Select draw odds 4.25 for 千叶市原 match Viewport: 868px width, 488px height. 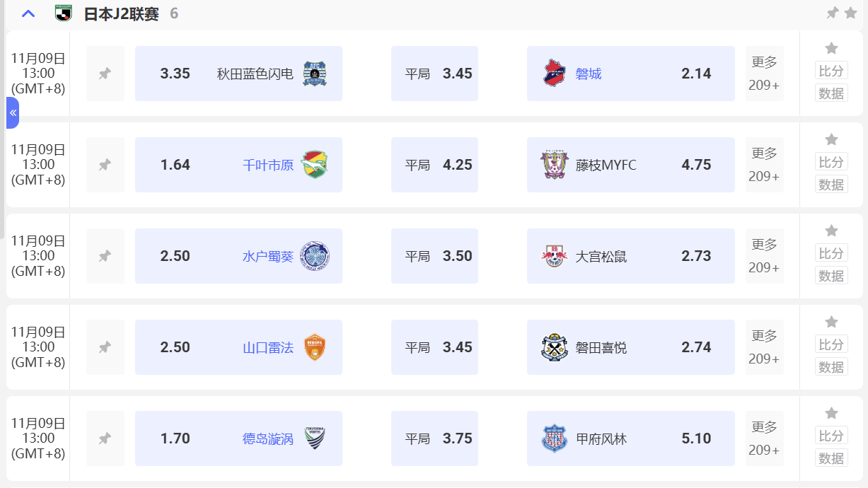pos(434,165)
